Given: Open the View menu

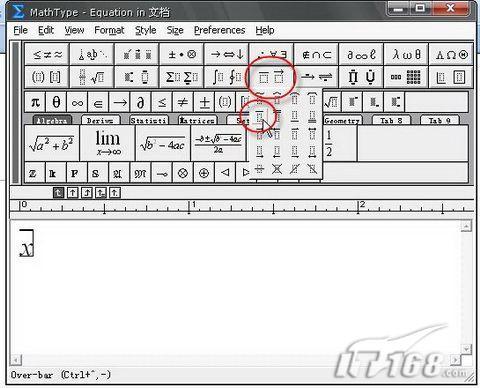Looking at the screenshot, I should (74, 30).
